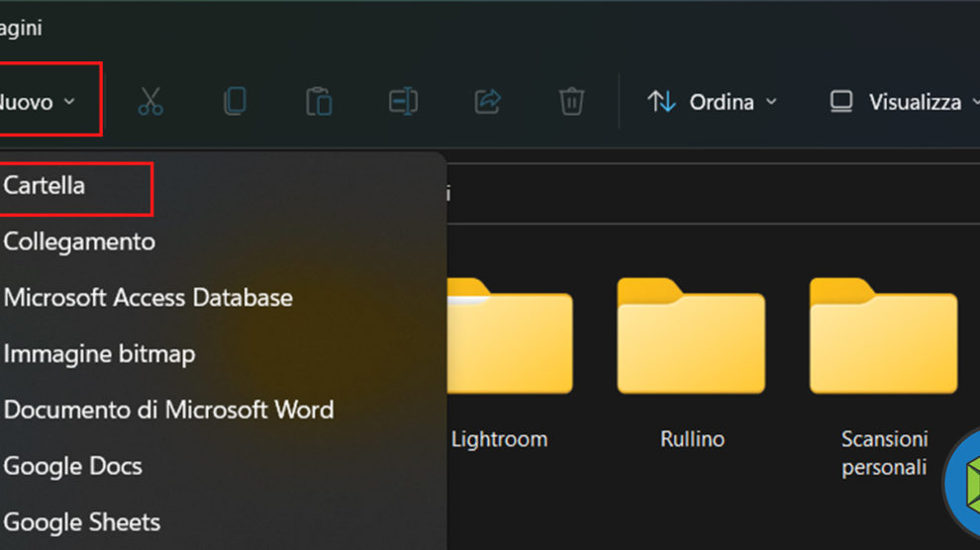The image size is (980, 550).
Task: Click the Delete trash bin icon
Action: (x=571, y=102)
